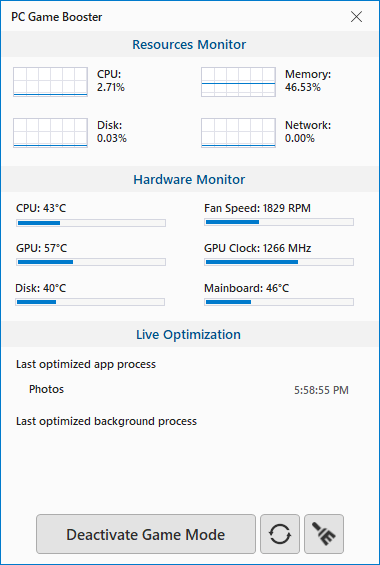Image resolution: width=380 pixels, height=565 pixels.
Task: Click the Network usage graph
Action: (238, 133)
